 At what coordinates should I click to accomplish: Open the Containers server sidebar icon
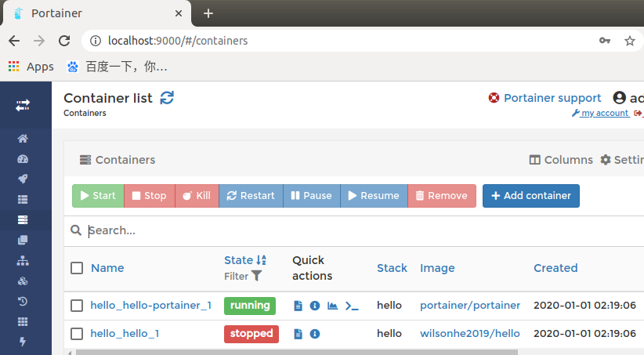pos(23,220)
